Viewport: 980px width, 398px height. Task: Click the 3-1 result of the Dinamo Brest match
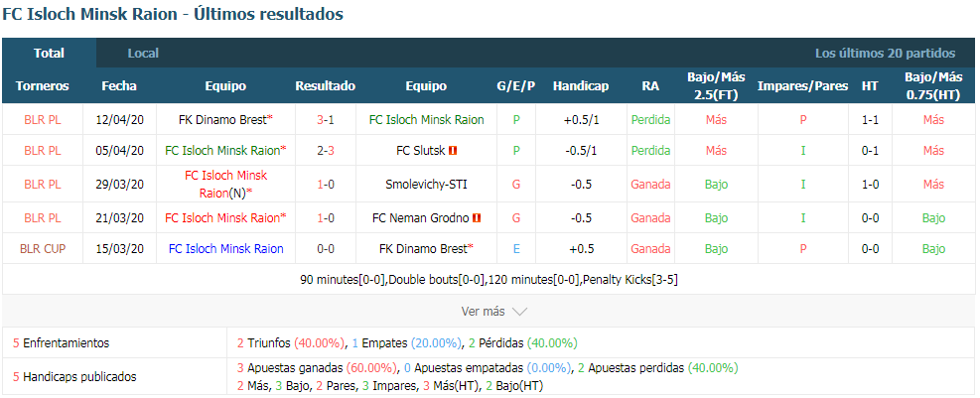[x=326, y=119]
